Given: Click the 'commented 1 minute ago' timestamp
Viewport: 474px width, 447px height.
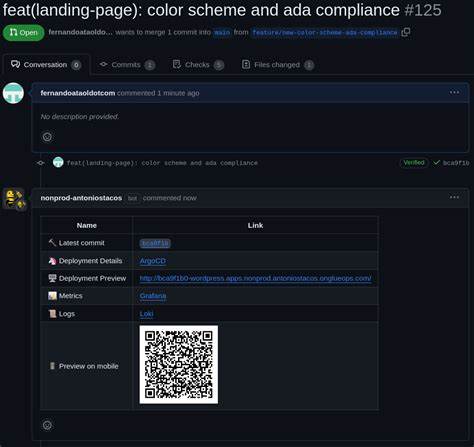Looking at the screenshot, I should click(158, 93).
